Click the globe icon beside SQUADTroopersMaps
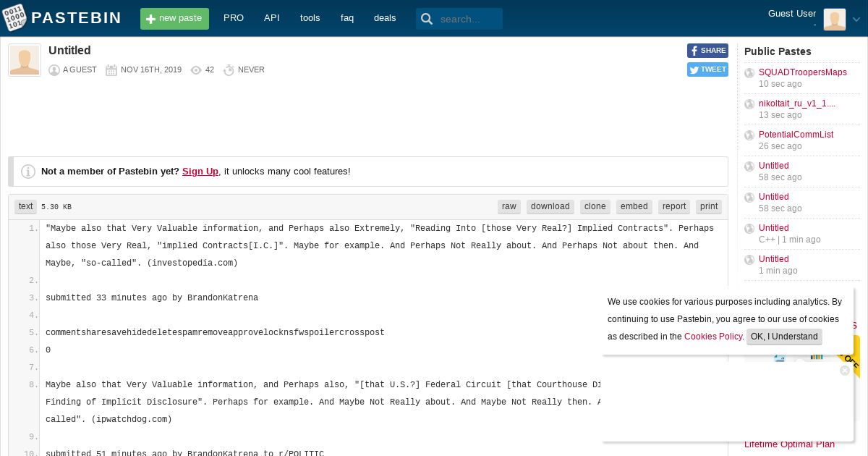The image size is (868, 456). point(749,74)
